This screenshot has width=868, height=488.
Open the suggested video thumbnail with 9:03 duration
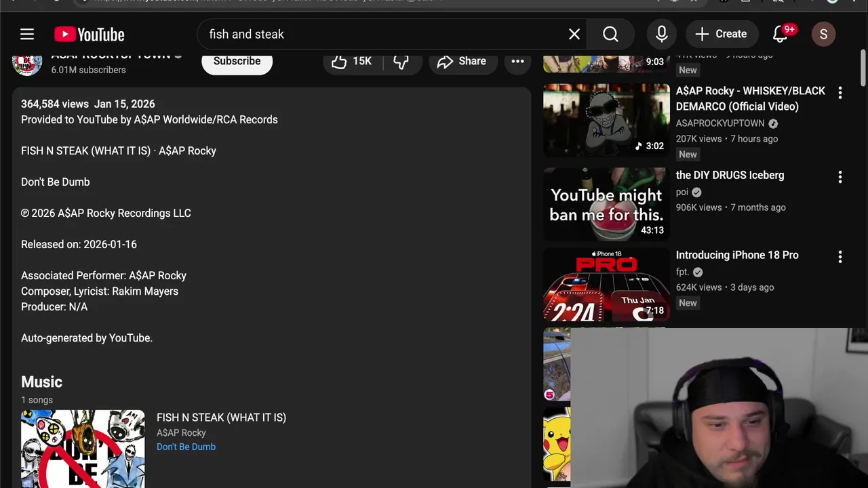pos(606,63)
